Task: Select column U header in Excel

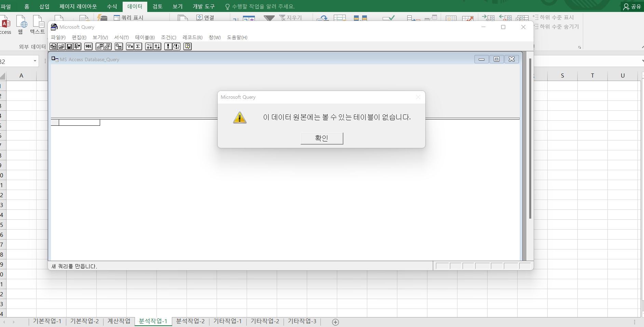Action: [622, 76]
